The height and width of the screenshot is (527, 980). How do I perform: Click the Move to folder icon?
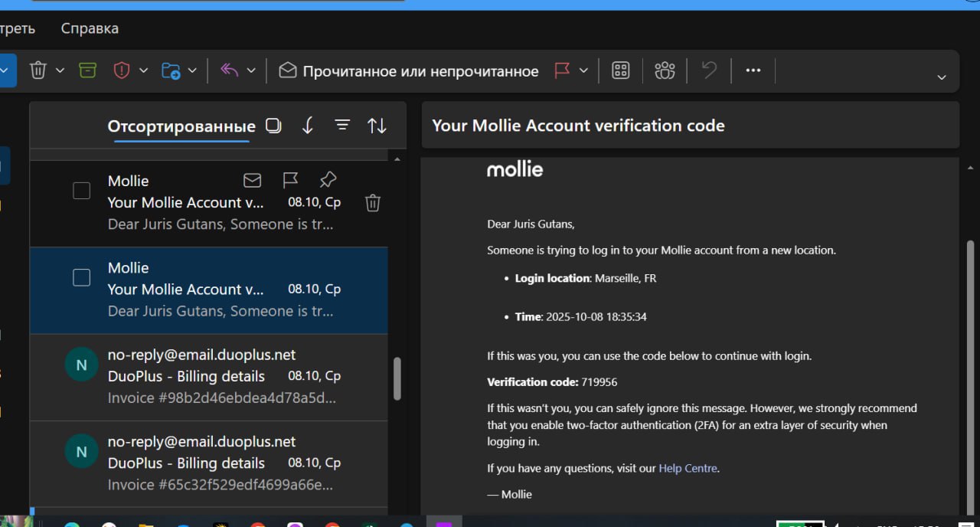(x=171, y=70)
